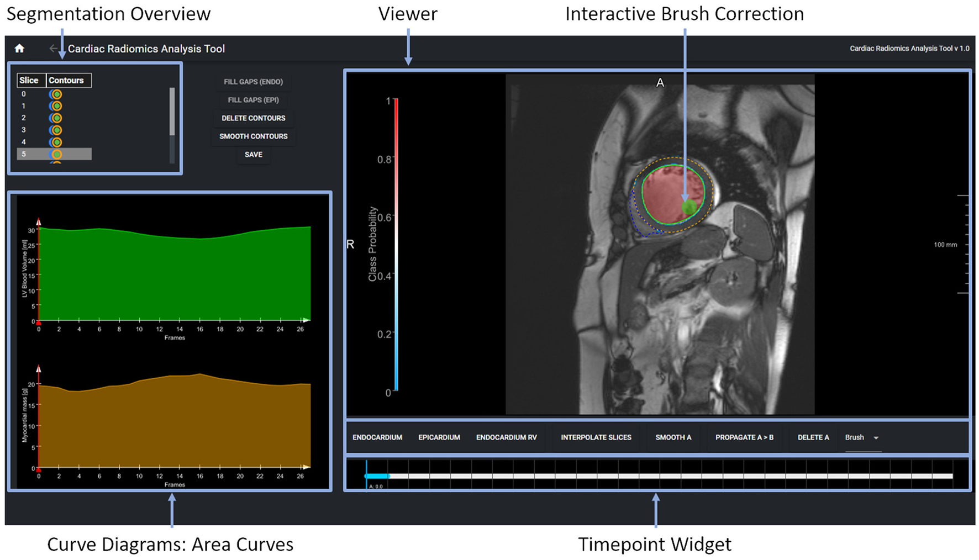Click the green brush cursor in viewer
979x560 pixels.
(x=689, y=207)
